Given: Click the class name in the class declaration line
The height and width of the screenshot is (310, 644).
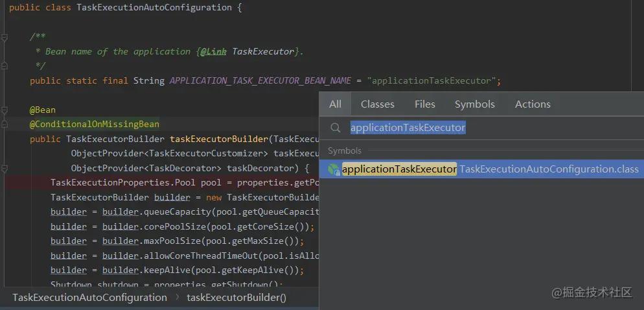Looking at the screenshot, I should [x=154, y=7].
